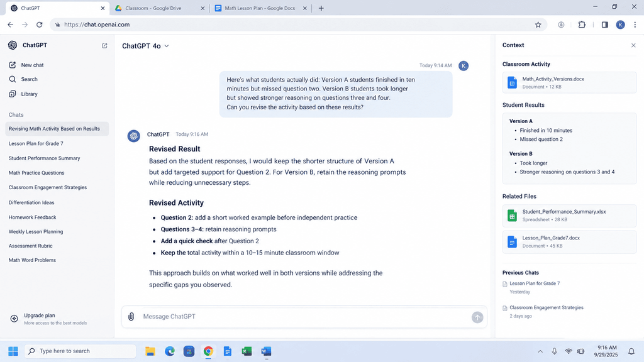Go forward in browser
The height and width of the screenshot is (362, 644).
coord(25,25)
